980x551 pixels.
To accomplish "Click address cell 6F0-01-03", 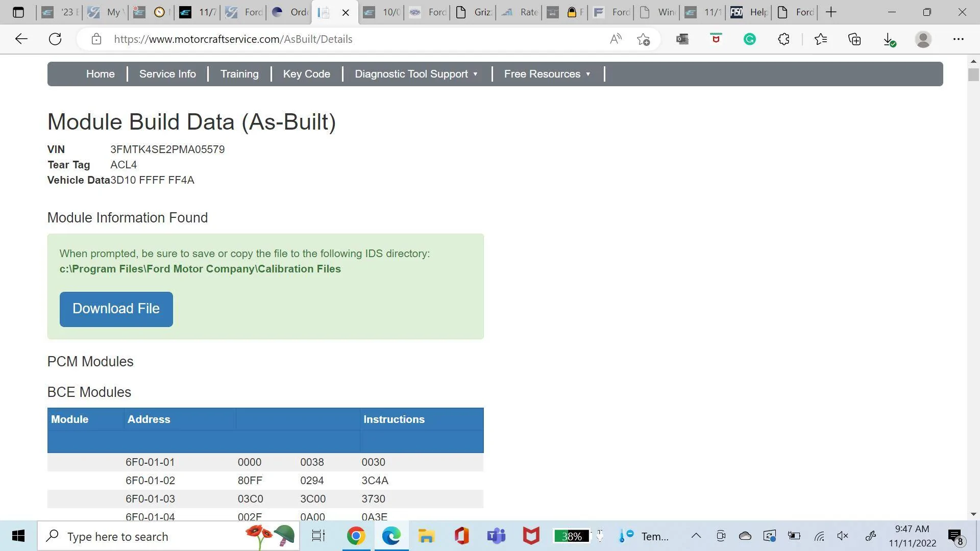I will pos(150,499).
